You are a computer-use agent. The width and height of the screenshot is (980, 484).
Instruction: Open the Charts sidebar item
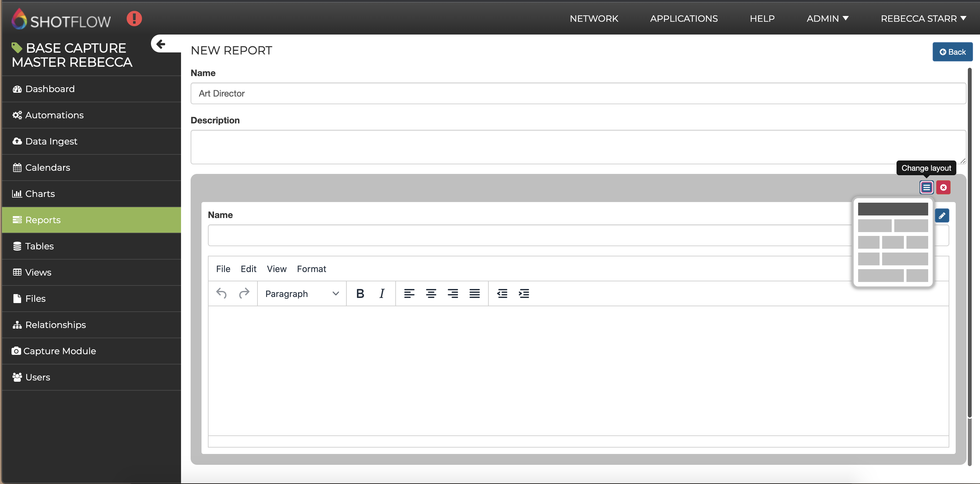tap(40, 194)
